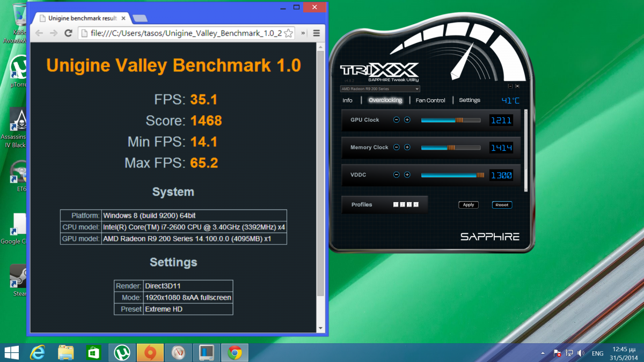Viewport: 644px width, 362px height.
Task: Reload the Chrome page
Action: 68,33
